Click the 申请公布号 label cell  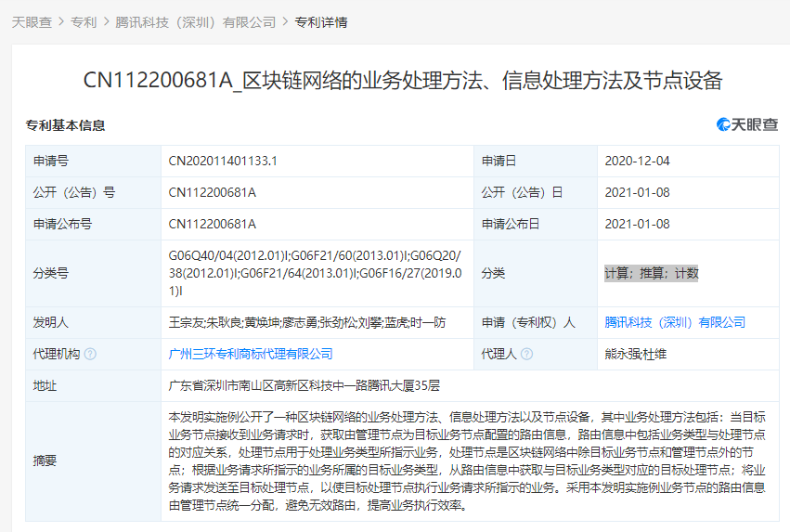click(93, 224)
